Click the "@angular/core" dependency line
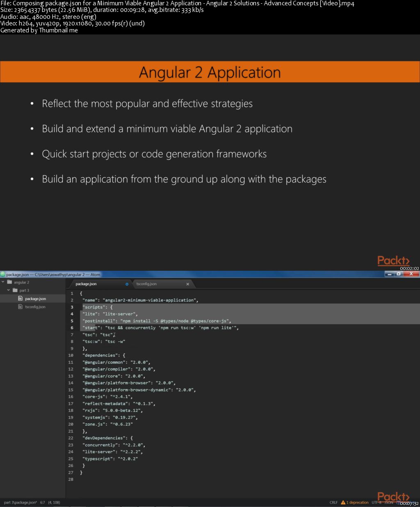Viewport: 420px width, 507px height. pos(114,376)
